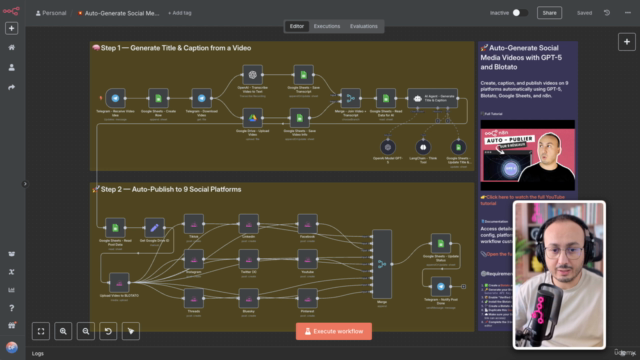Switch to the Executions tab
640x360 pixels.
pyautogui.click(x=327, y=26)
